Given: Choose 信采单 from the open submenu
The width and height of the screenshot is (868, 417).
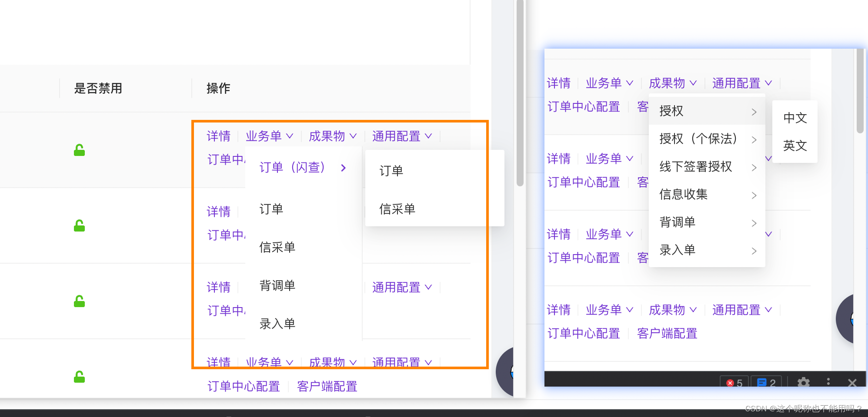Looking at the screenshot, I should pyautogui.click(x=397, y=209).
